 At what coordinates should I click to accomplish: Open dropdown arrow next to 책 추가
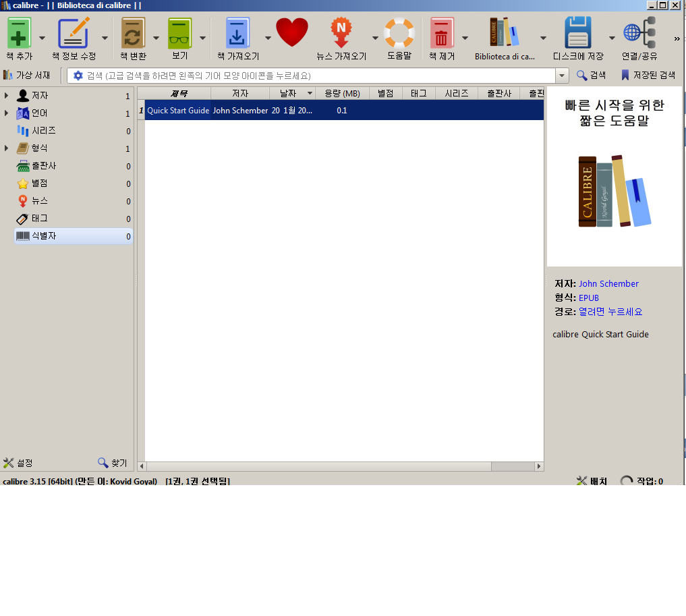coord(42,38)
